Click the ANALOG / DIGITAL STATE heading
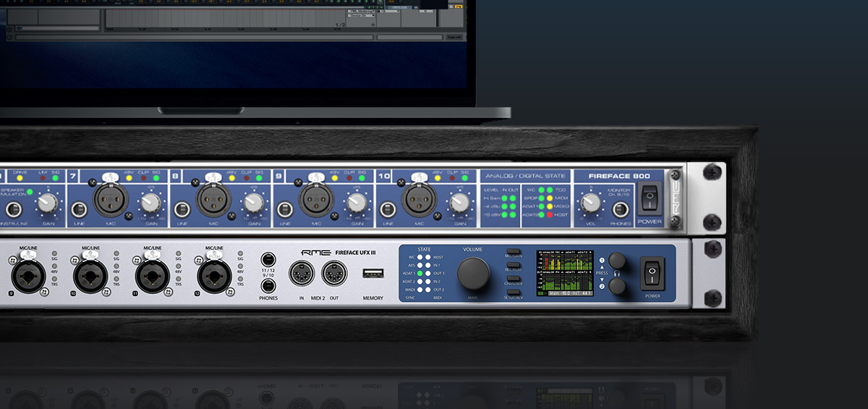Screen dimensions: 868x409 pos(524,176)
